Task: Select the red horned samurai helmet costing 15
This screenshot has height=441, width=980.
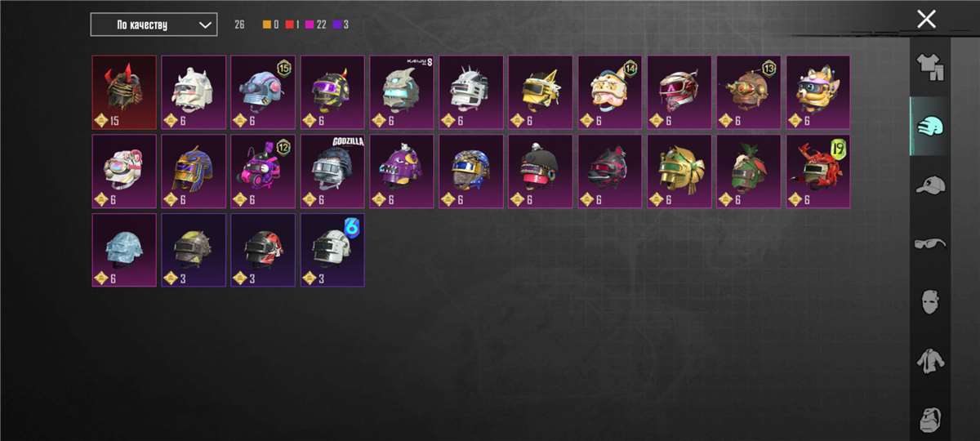Action: click(124, 92)
